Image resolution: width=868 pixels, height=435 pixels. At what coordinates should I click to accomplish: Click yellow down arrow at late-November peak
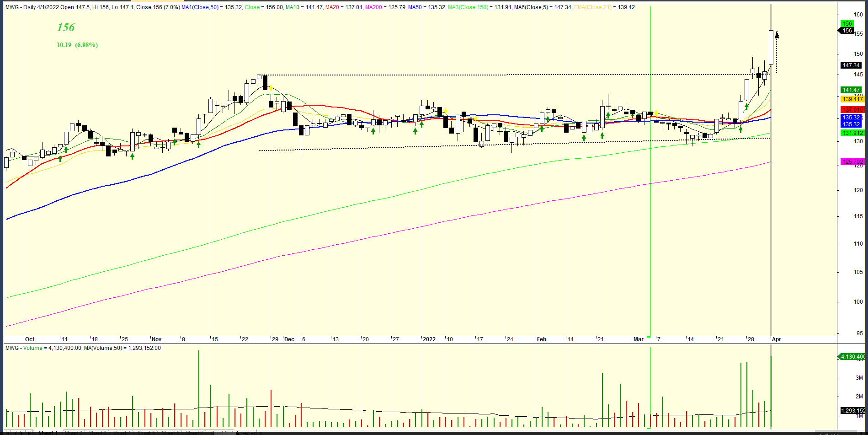click(271, 88)
